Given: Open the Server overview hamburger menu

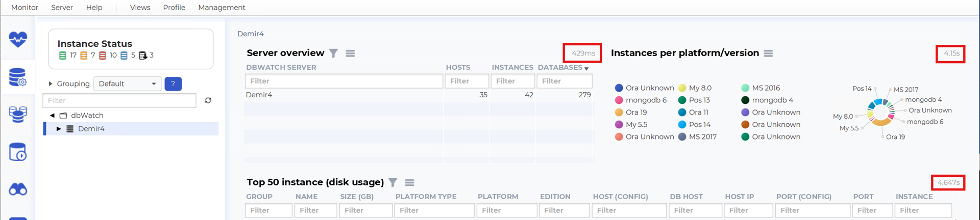Looking at the screenshot, I should (350, 53).
